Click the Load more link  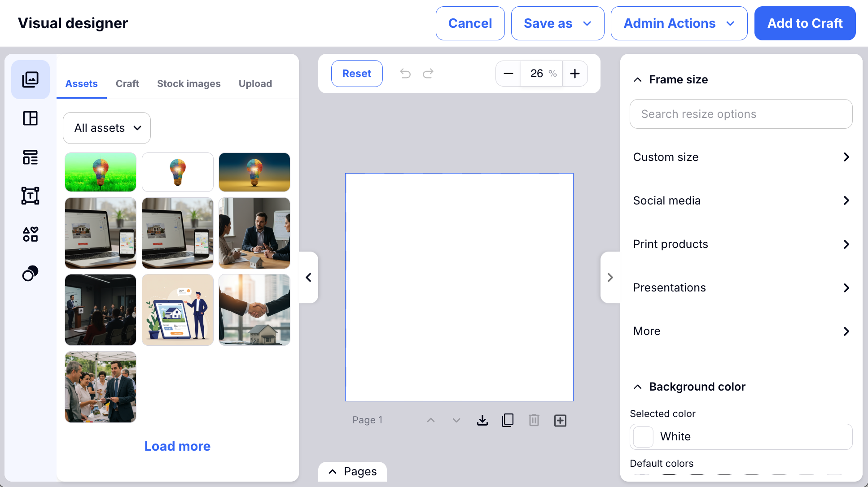(x=177, y=446)
